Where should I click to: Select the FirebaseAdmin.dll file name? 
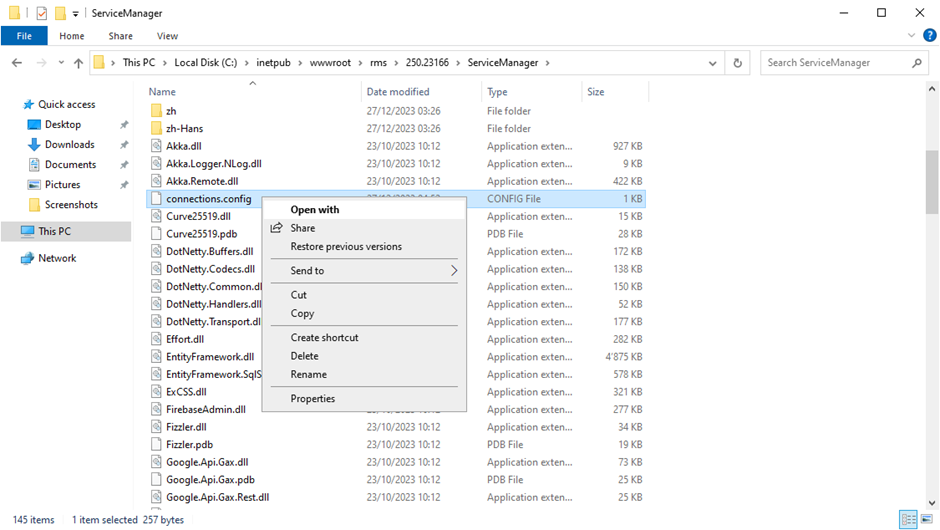206,409
